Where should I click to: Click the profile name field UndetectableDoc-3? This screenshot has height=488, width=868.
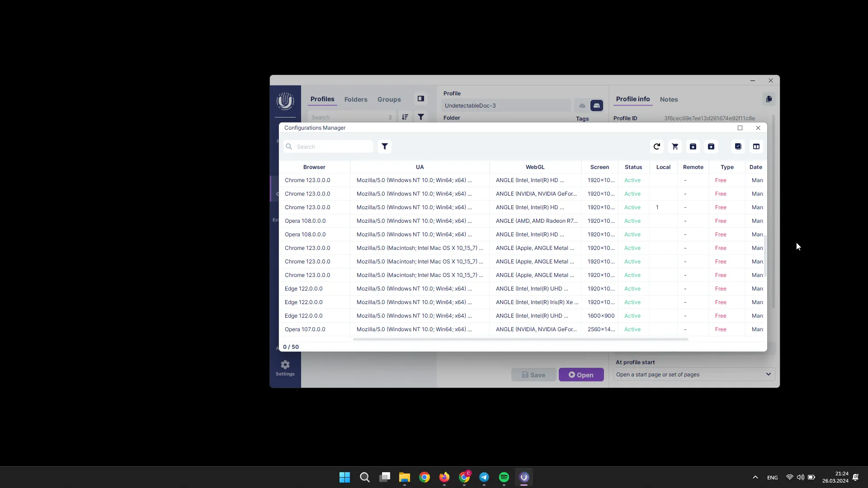pyautogui.click(x=506, y=105)
